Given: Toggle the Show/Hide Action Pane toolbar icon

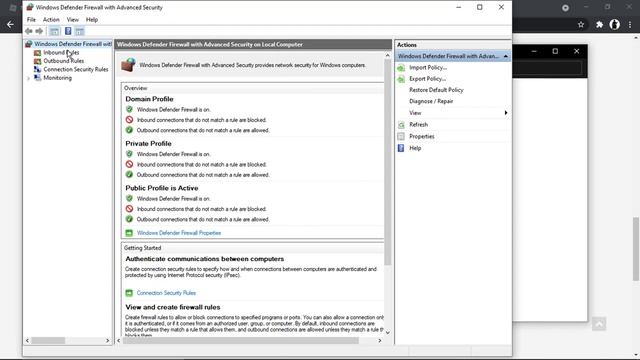Looking at the screenshot, I should click(80, 31).
